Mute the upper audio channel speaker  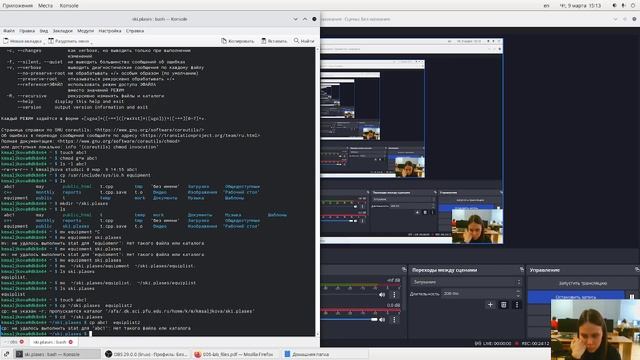point(382,295)
